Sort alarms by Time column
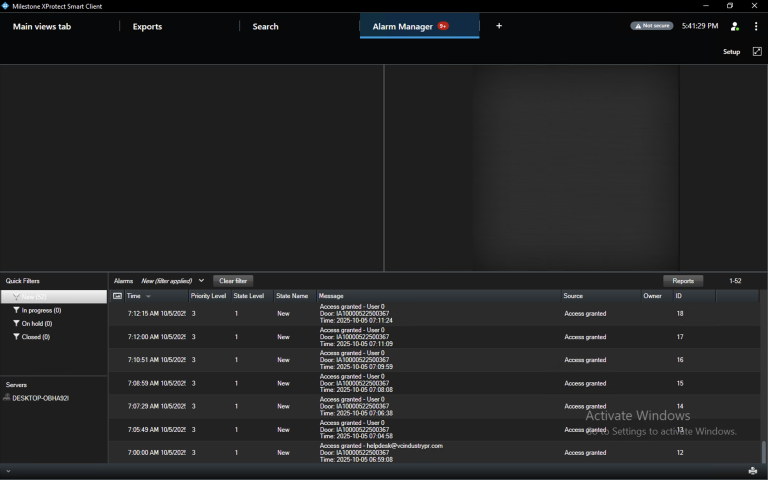Image resolution: width=768 pixels, height=480 pixels. pyautogui.click(x=139, y=296)
